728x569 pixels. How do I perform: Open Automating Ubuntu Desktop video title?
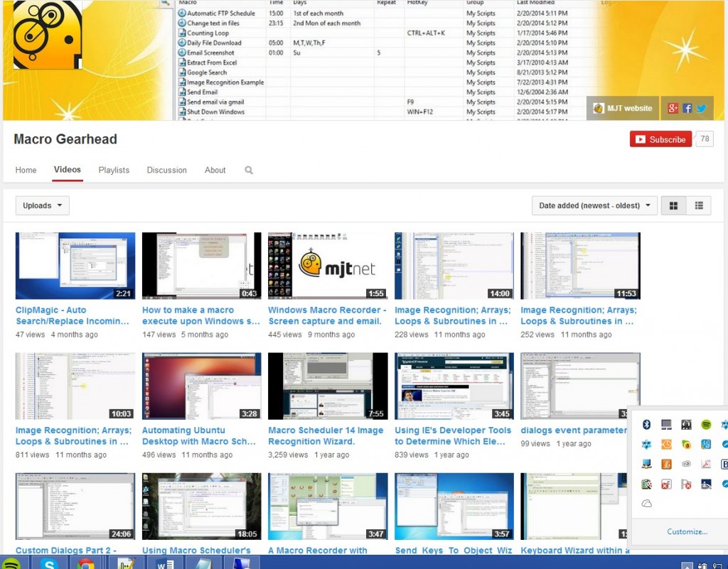tap(199, 436)
